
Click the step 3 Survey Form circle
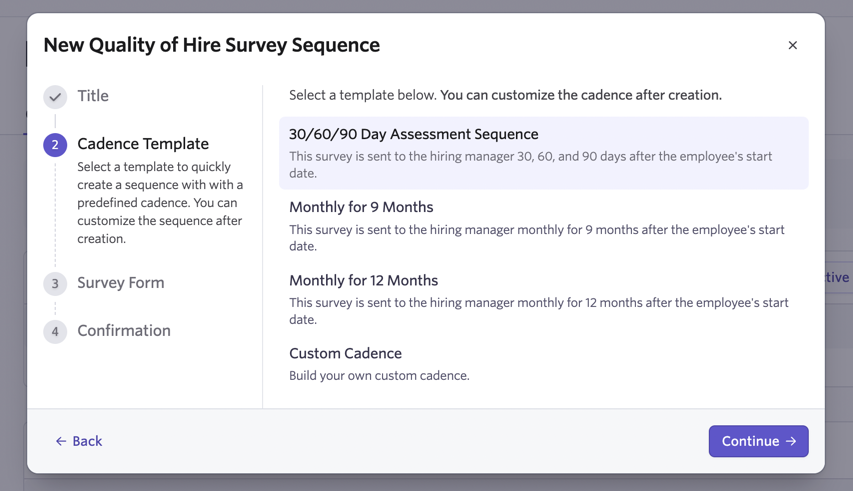[x=55, y=284]
